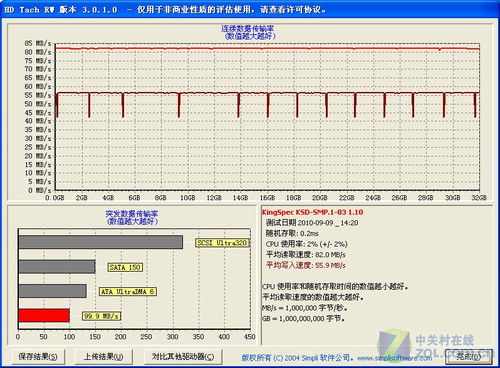Screen dimensions: 500x368
Task: Click the SATA 150 label
Action: tap(125, 267)
